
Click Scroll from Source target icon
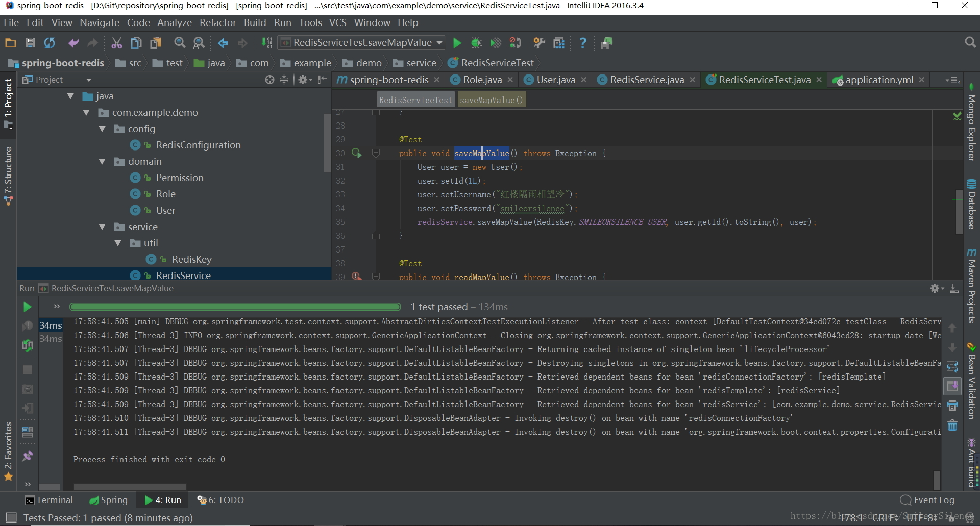click(270, 80)
